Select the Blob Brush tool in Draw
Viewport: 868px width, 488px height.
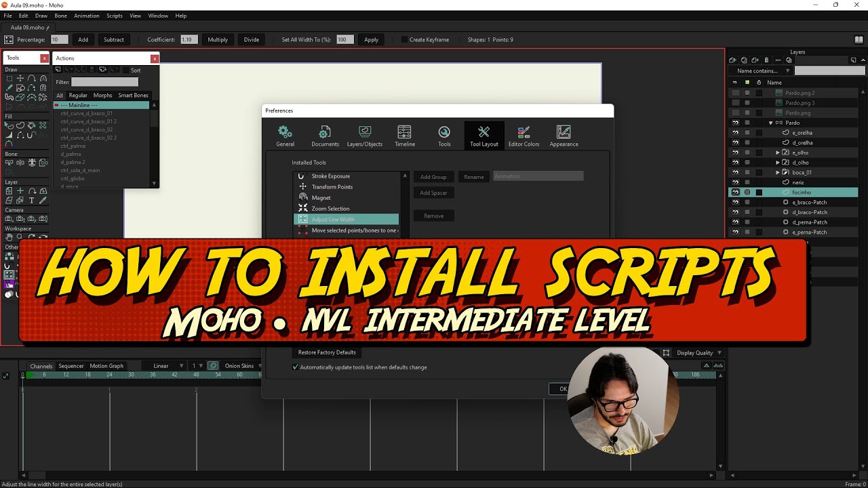click(9, 97)
